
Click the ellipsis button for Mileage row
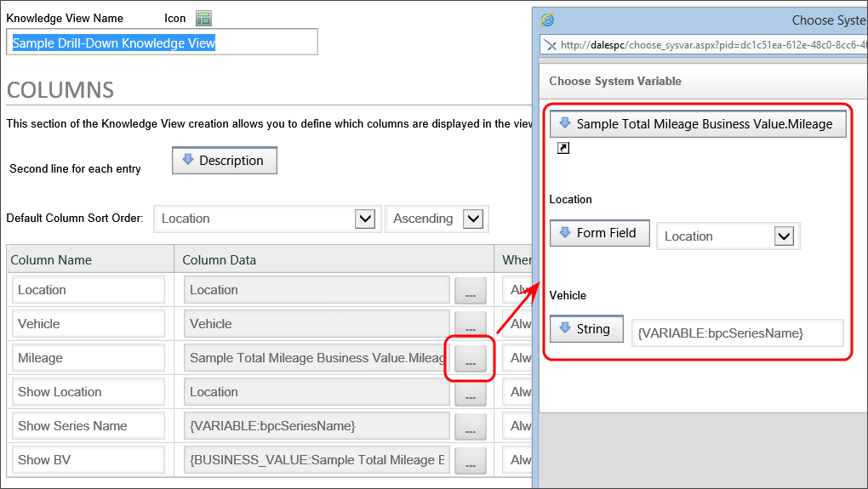pos(470,359)
